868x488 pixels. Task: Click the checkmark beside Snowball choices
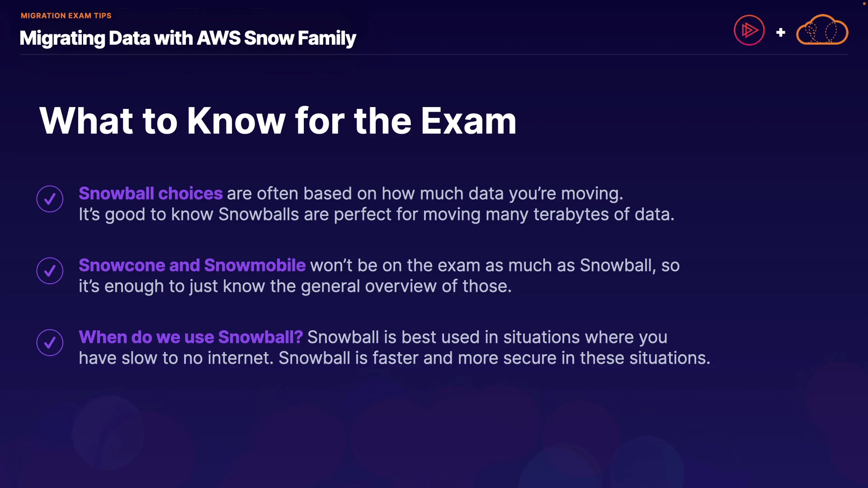click(50, 199)
